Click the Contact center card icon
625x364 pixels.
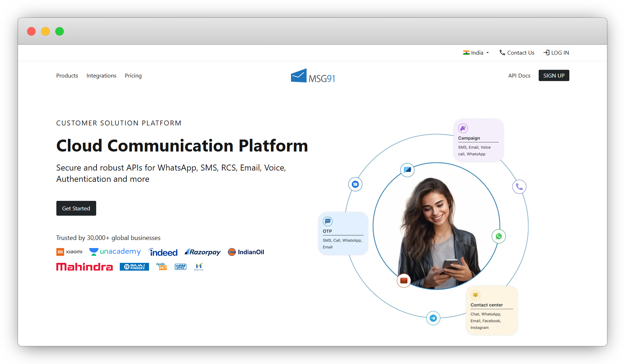click(475, 295)
